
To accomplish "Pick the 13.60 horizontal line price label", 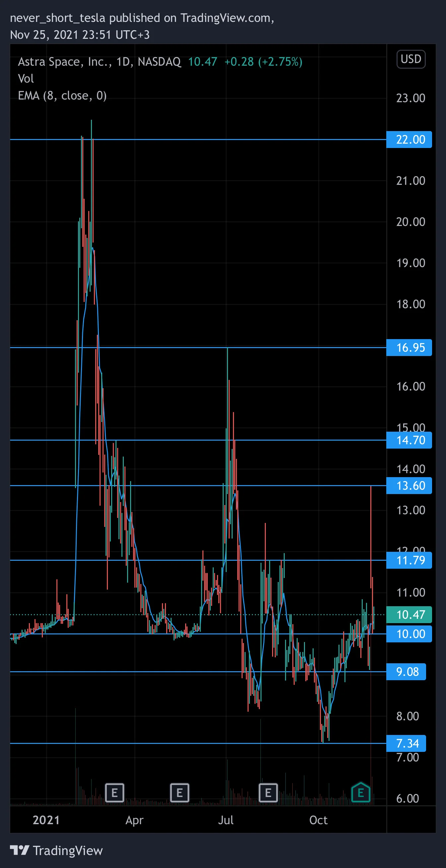I will point(409,485).
